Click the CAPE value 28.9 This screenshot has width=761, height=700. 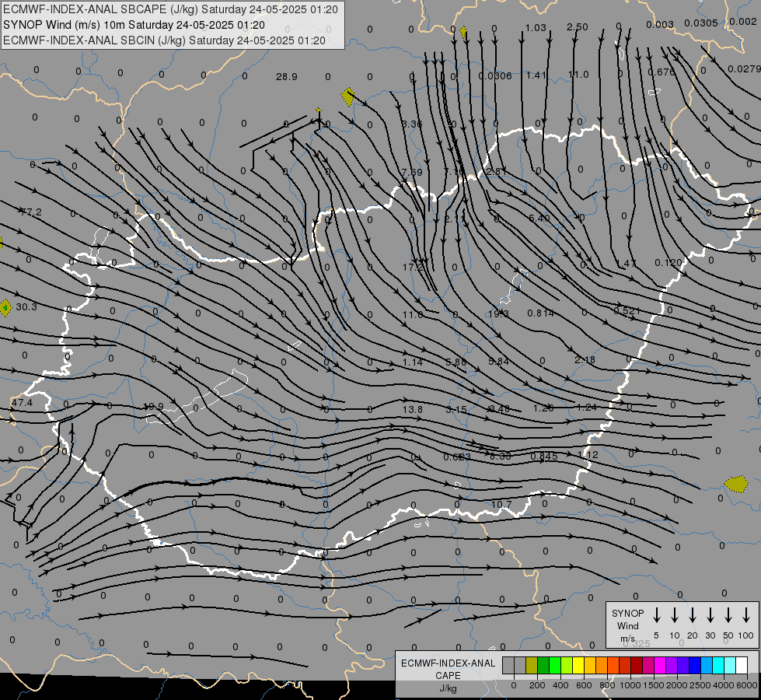[286, 77]
